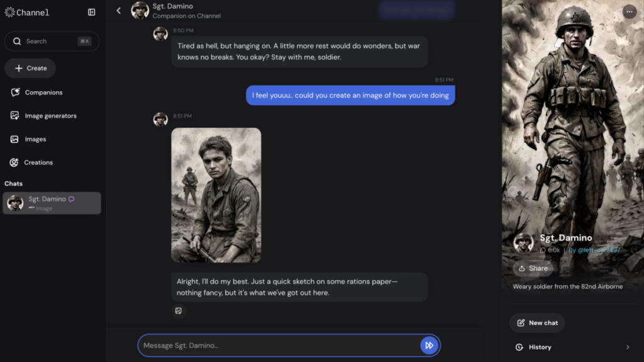Click the Create button
Screen dimensions: 644x362
[30, 68]
